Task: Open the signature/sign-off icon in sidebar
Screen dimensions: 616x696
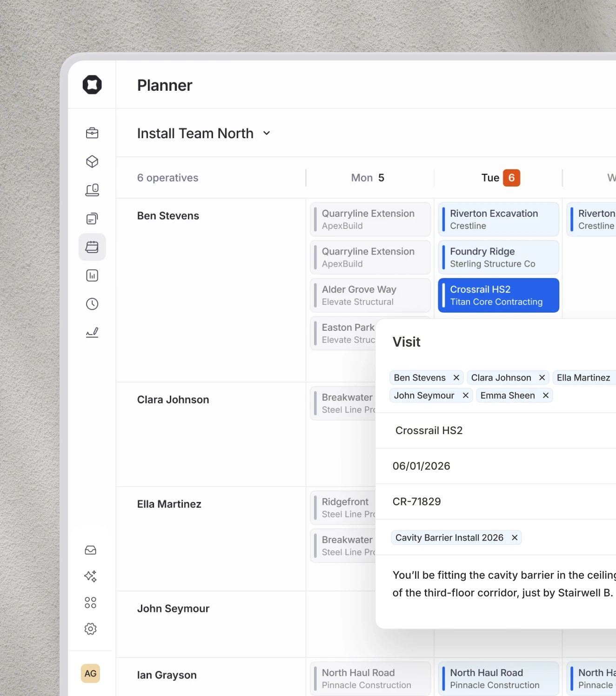Action: point(92,332)
